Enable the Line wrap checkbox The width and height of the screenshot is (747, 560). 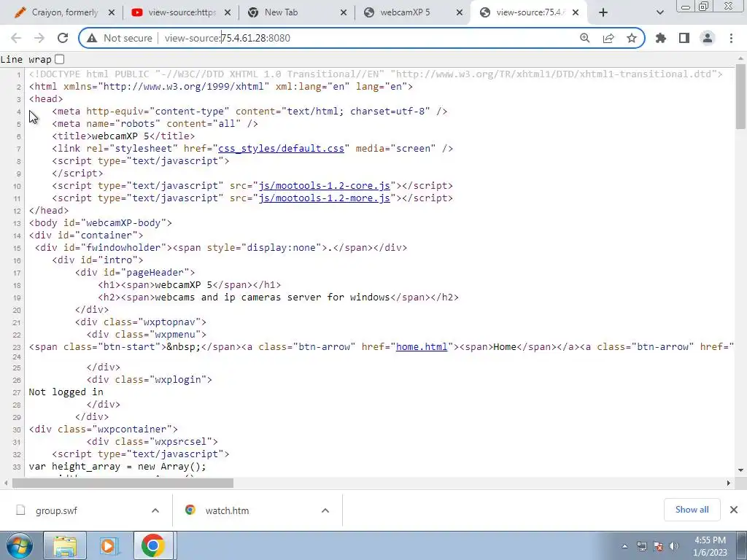(x=60, y=59)
